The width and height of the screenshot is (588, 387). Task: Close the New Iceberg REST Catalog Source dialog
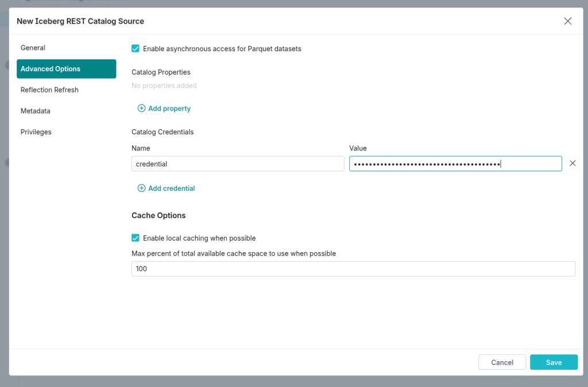tap(568, 21)
